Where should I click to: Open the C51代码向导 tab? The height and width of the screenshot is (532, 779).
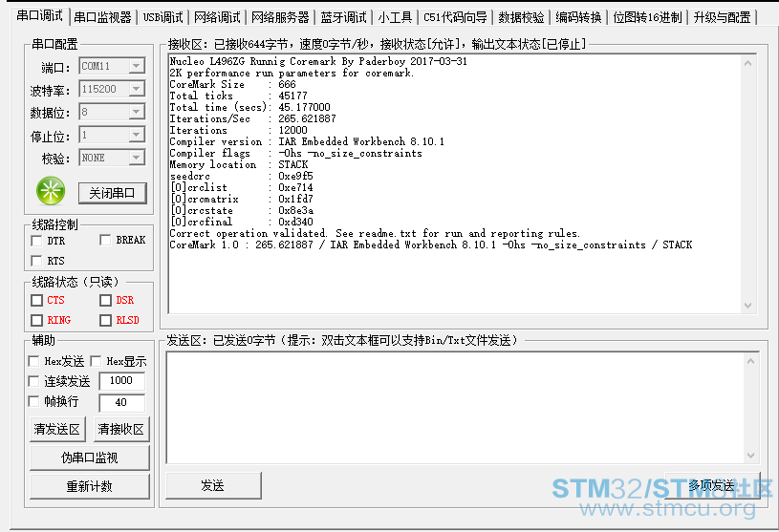pyautogui.click(x=455, y=18)
